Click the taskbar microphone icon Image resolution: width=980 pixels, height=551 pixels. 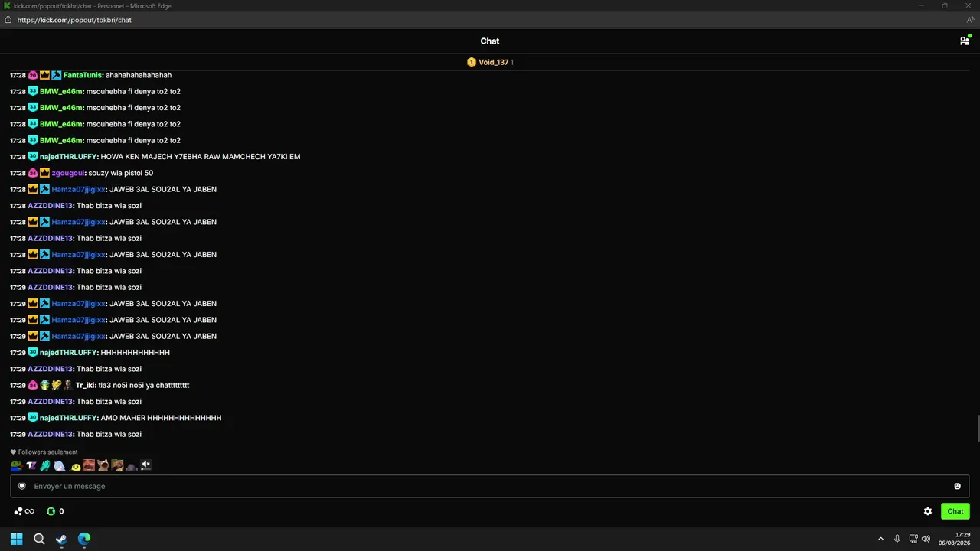click(x=897, y=539)
